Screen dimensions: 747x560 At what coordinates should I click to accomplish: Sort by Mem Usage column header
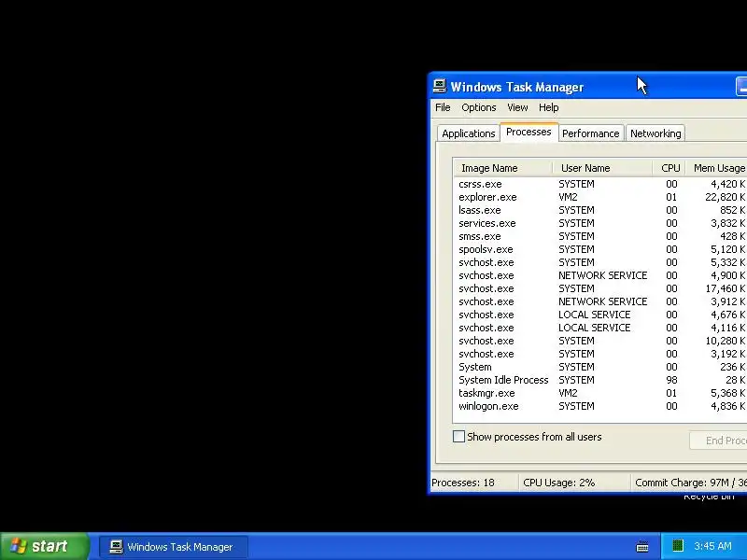coord(716,168)
